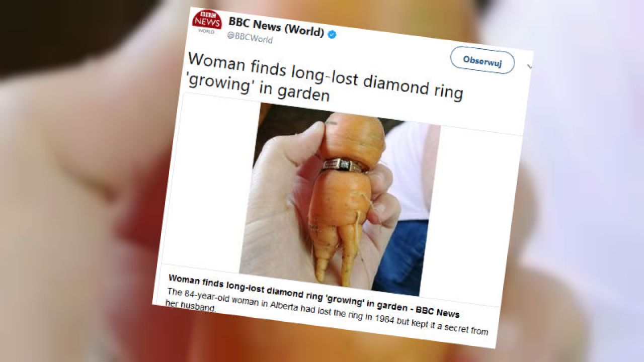Screen dimensions: 644x362
Task: Open the BBC News World avatar logo
Action: pos(207,21)
